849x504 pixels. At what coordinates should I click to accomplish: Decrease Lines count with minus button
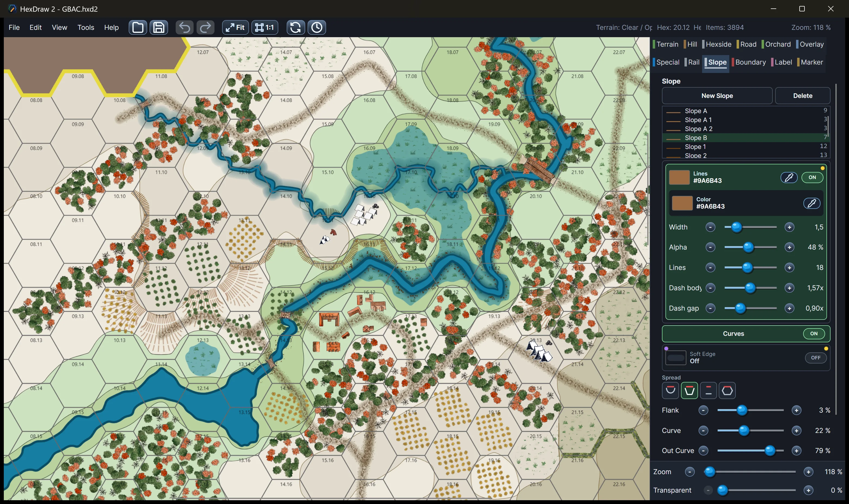click(710, 268)
